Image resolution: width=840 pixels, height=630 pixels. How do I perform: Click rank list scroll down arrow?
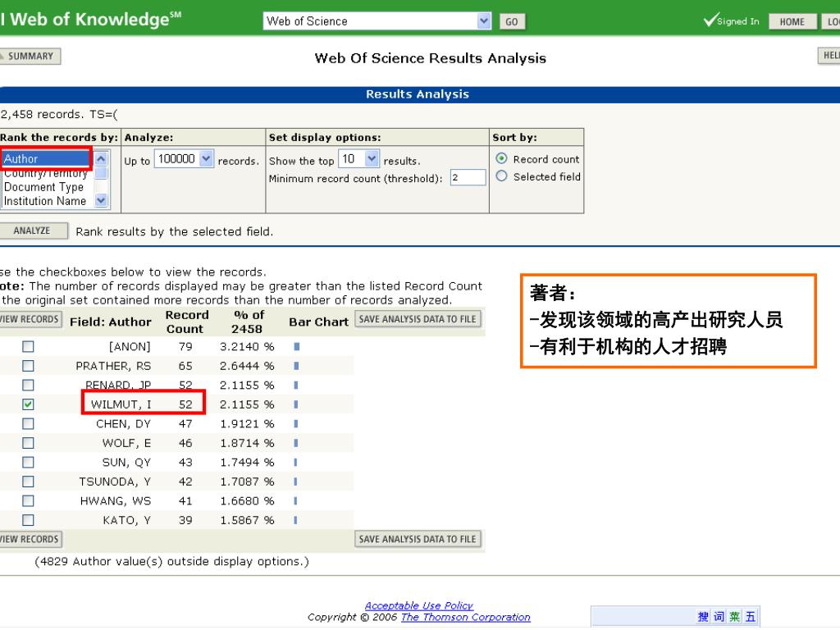pyautogui.click(x=101, y=200)
